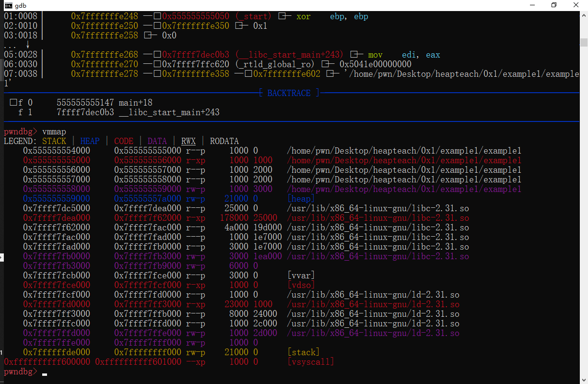
Task: Click the [heap] mapping name
Action: 301,199
